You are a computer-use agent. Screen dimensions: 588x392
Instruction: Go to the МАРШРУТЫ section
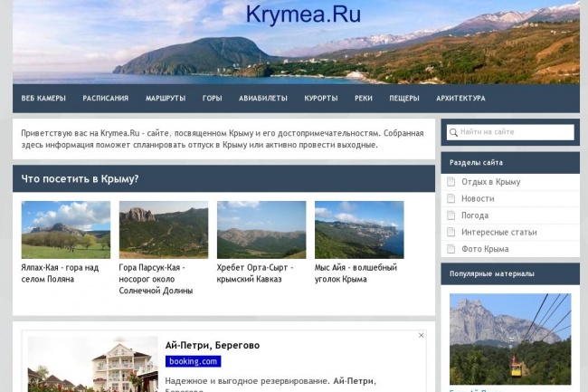point(166,99)
